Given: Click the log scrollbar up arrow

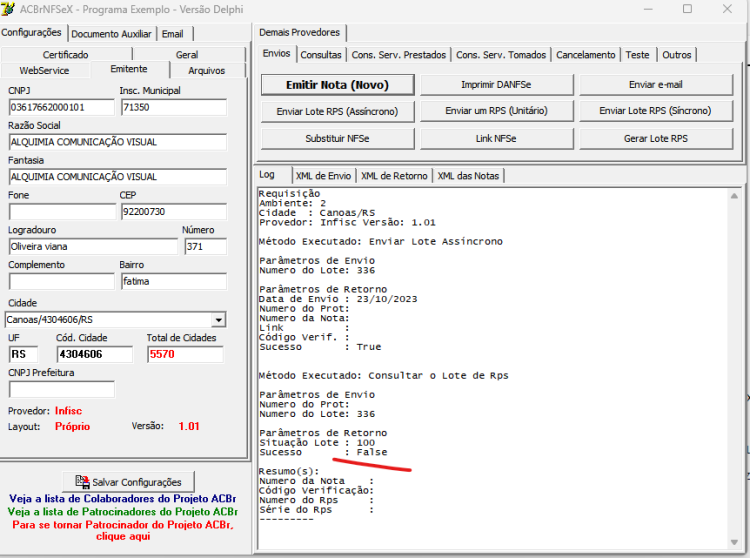Looking at the screenshot, I should 734,196.
